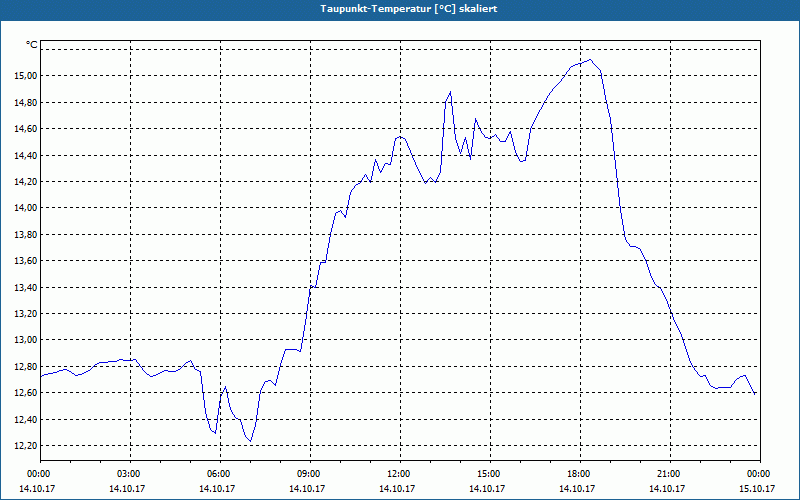Select the 09:00 time label
The image size is (800, 500).
pos(310,474)
